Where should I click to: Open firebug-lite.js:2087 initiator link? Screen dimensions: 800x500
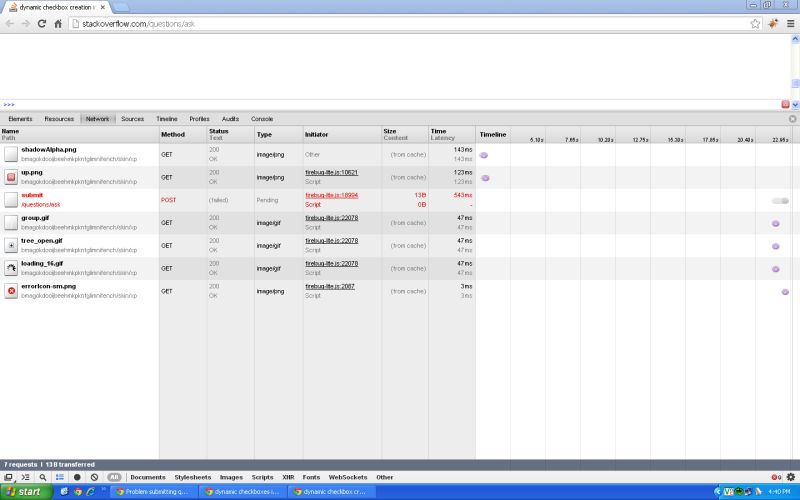click(330, 286)
